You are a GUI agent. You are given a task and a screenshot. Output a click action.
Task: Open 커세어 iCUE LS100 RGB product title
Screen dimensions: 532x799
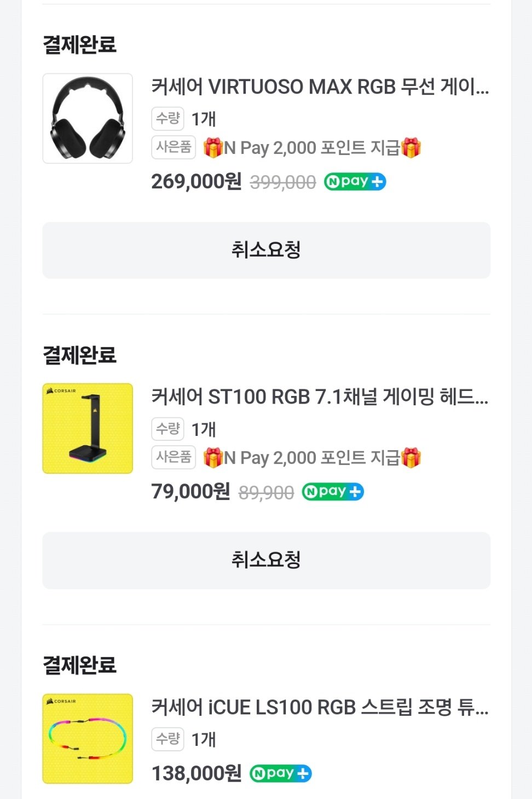point(320,707)
